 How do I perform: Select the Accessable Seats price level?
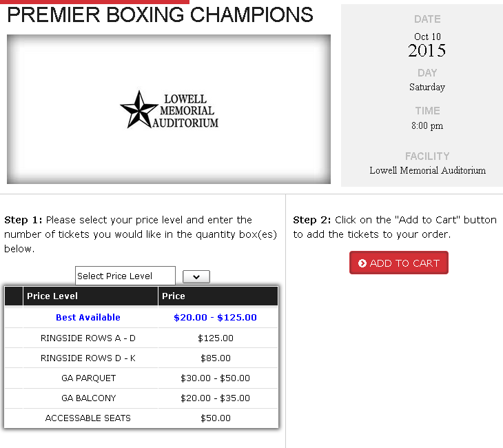(88, 418)
